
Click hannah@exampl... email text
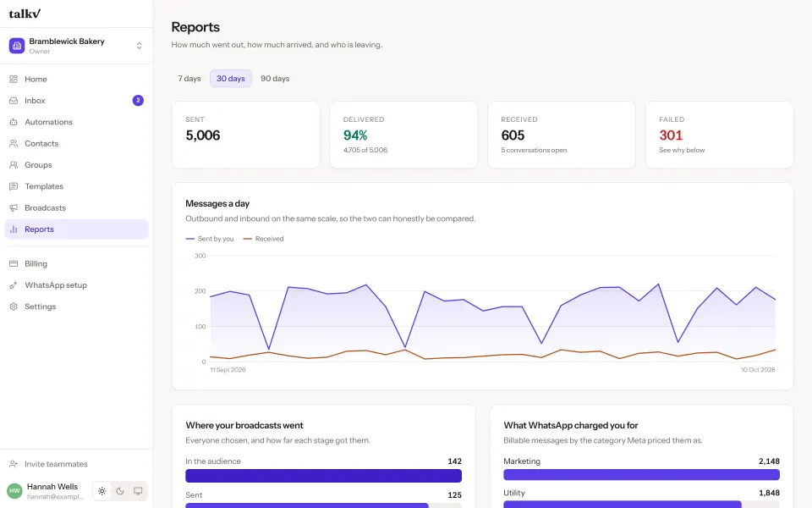[55, 497]
